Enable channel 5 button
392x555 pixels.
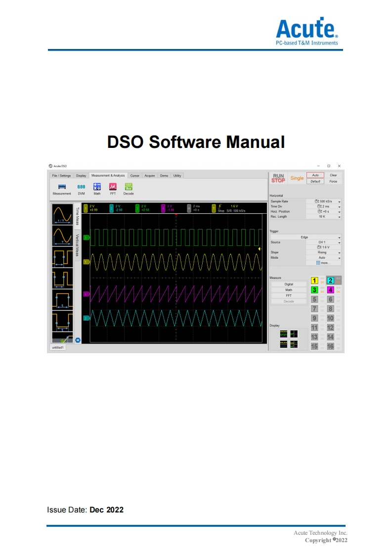coord(314,299)
